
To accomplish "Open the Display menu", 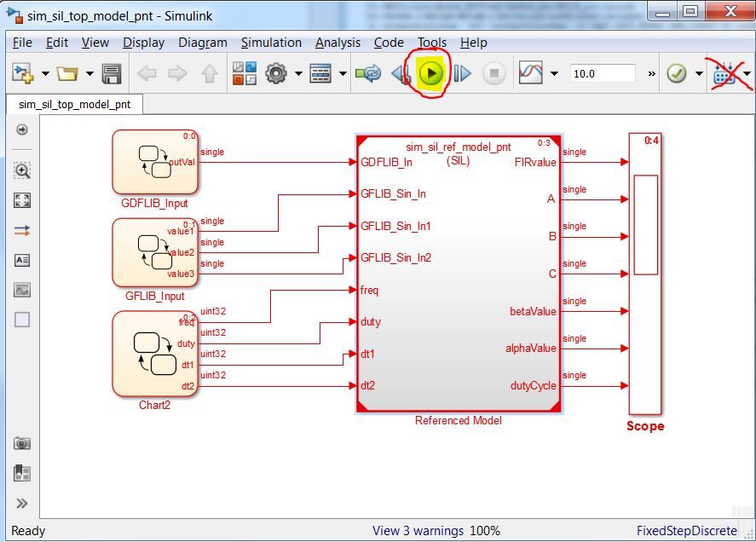I will pyautogui.click(x=144, y=43).
